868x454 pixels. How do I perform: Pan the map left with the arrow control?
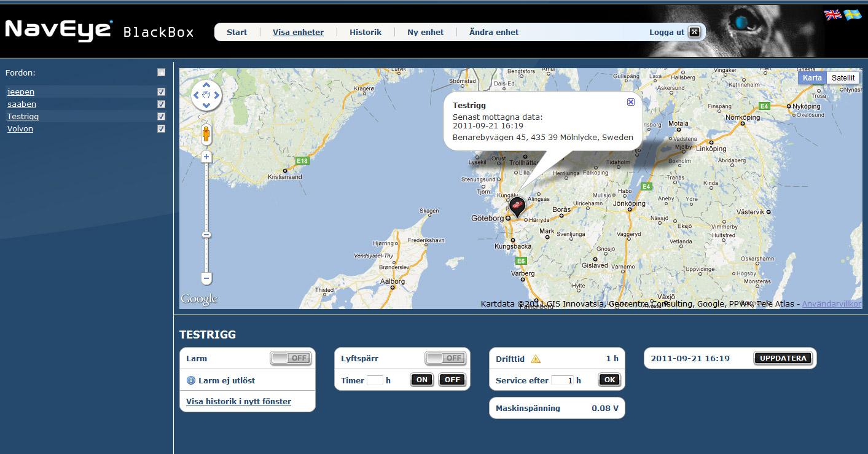[x=197, y=95]
